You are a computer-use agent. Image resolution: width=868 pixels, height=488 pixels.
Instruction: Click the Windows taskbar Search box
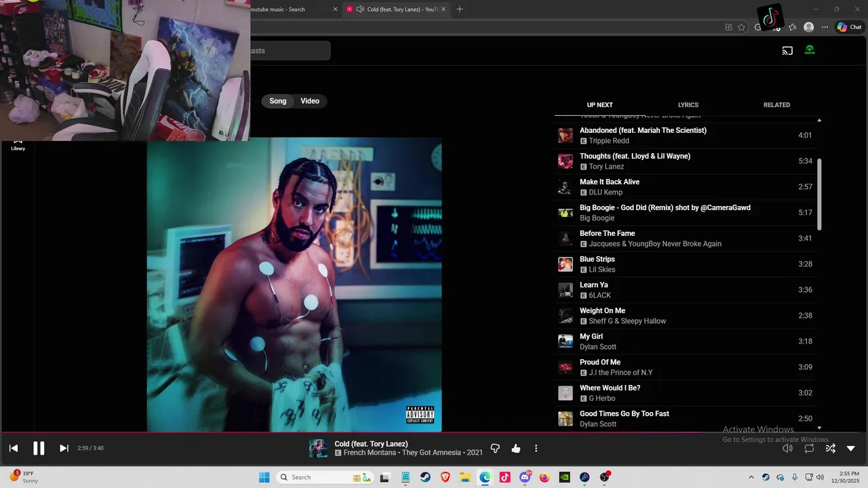coord(325,477)
